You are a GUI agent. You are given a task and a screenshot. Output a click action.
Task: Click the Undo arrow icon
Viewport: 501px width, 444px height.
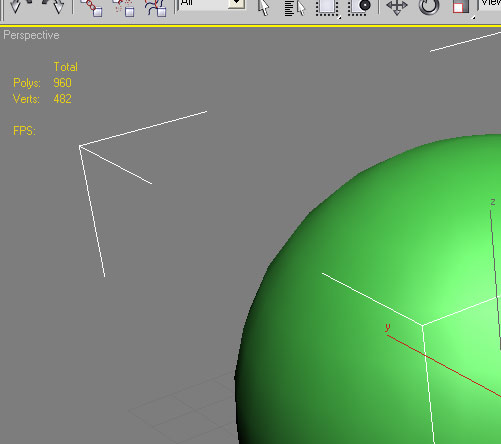click(x=20, y=6)
